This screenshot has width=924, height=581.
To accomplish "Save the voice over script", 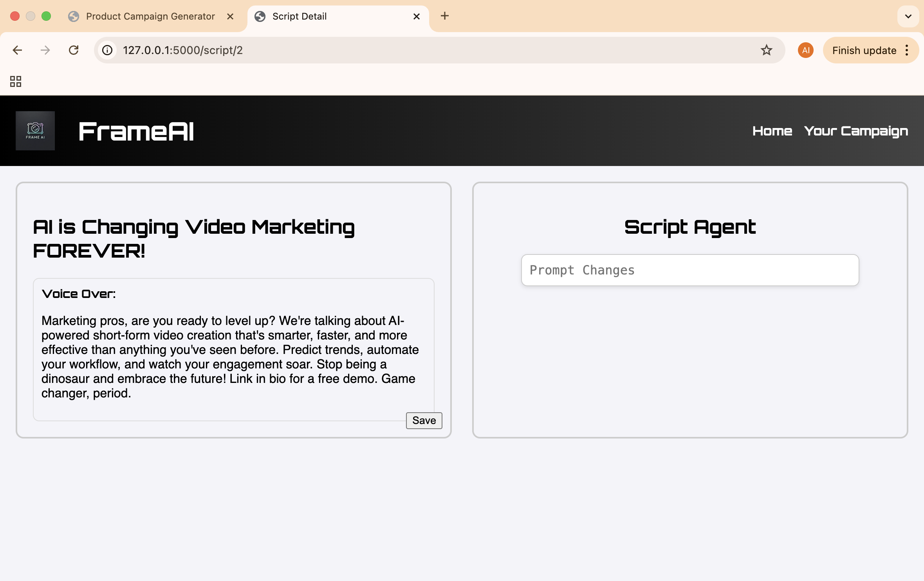I will point(424,420).
